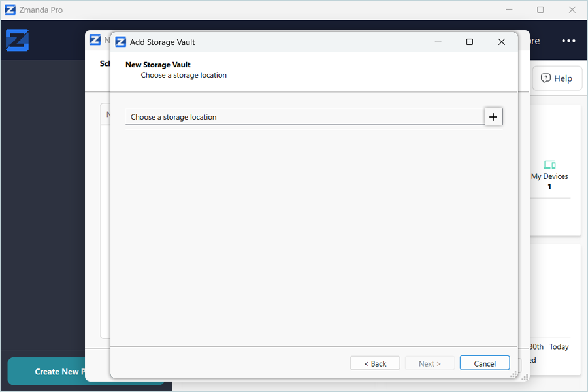
Task: Go back with the Back button
Action: (x=375, y=363)
